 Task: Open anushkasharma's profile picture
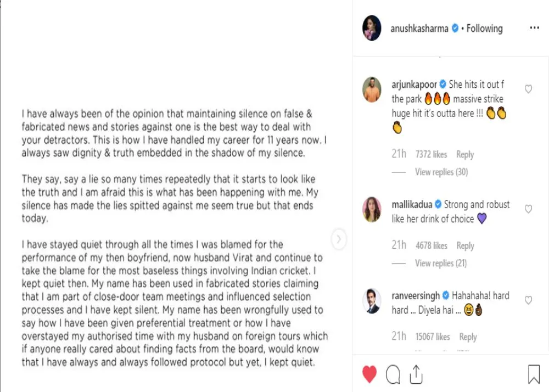pyautogui.click(x=372, y=29)
